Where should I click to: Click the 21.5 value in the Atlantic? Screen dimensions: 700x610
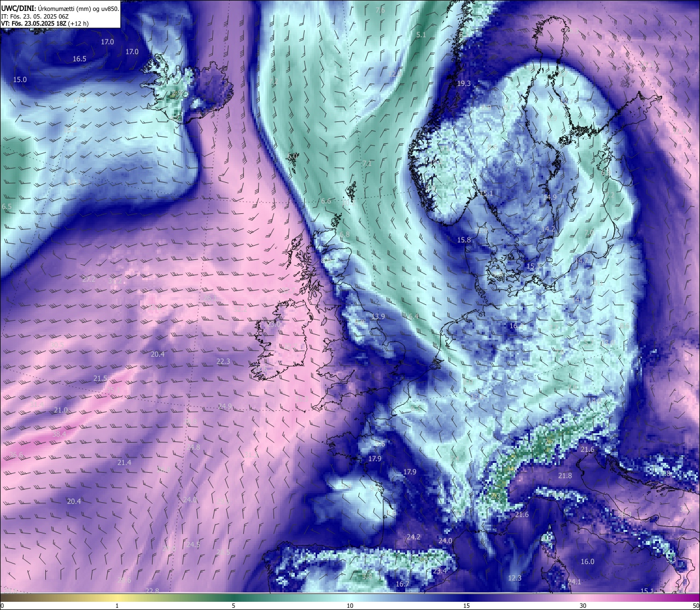pyautogui.click(x=100, y=379)
